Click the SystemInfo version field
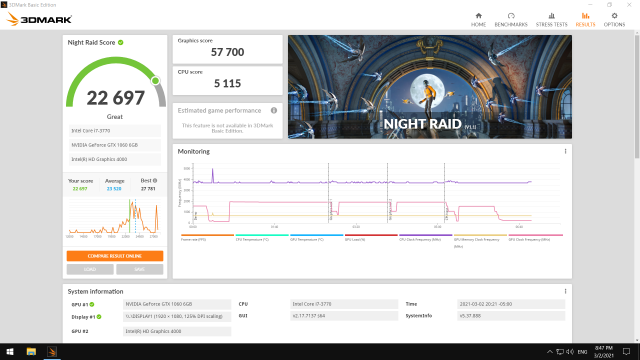 (x=511, y=316)
